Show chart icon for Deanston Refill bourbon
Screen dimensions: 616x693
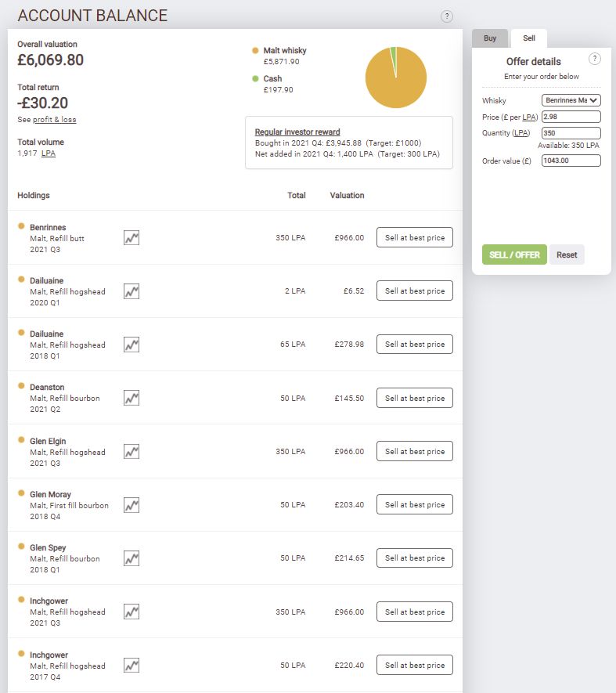tap(131, 398)
